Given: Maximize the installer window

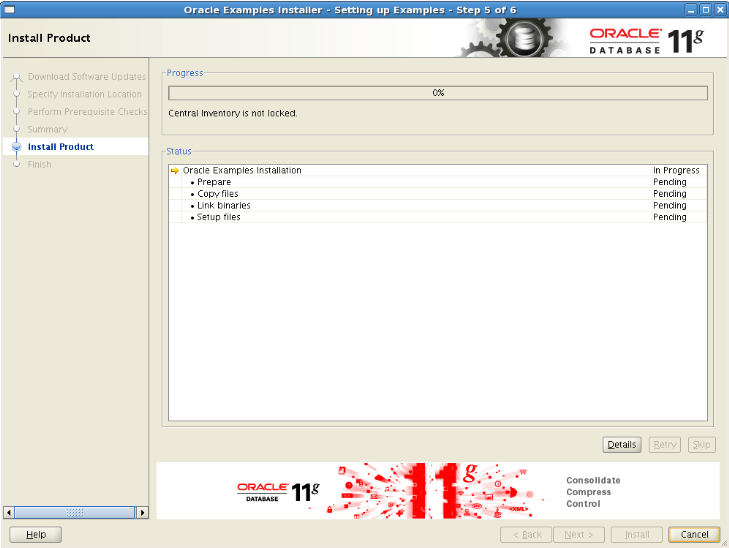Looking at the screenshot, I should [x=706, y=9].
